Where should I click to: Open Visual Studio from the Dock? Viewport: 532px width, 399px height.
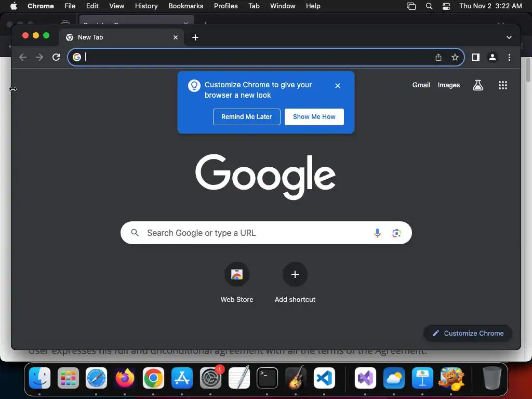[x=365, y=378]
